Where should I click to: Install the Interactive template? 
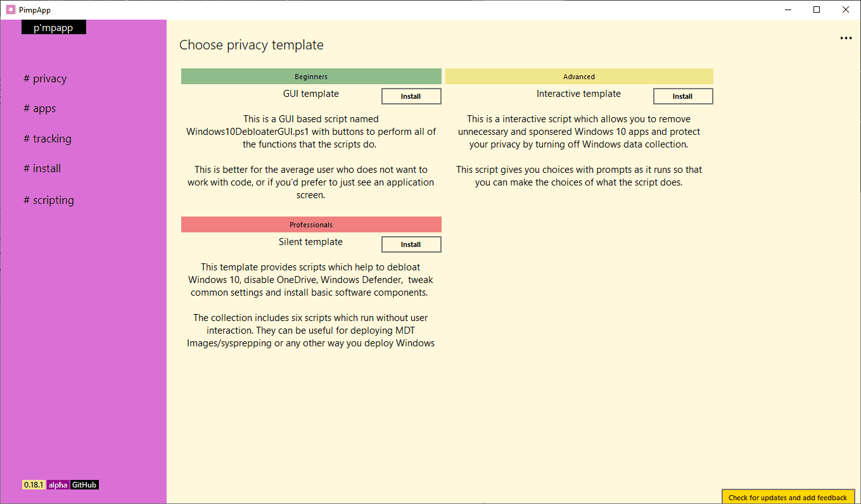tap(683, 96)
